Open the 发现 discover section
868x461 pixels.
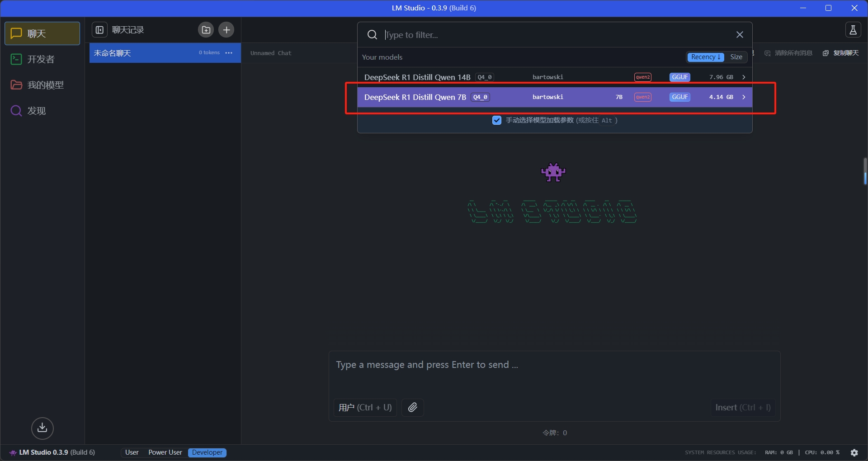[x=42, y=111]
